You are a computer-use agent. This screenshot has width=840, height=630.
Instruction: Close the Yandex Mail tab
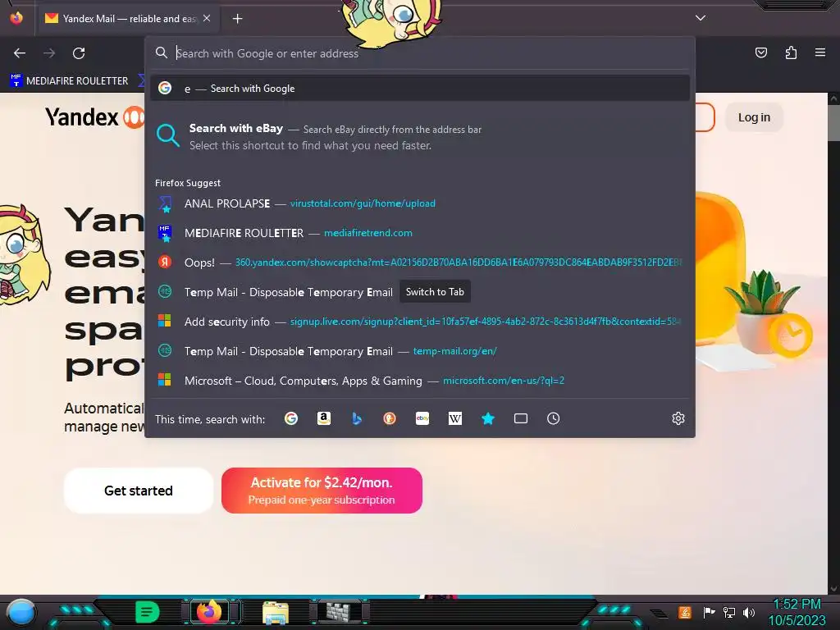[207, 18]
